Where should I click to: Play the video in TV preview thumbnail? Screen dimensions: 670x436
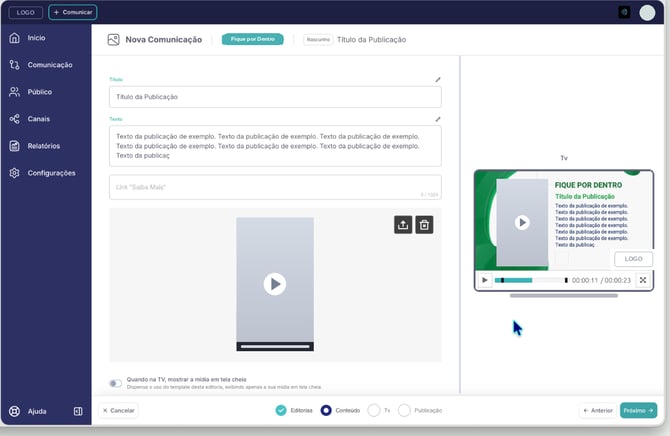[x=522, y=222]
